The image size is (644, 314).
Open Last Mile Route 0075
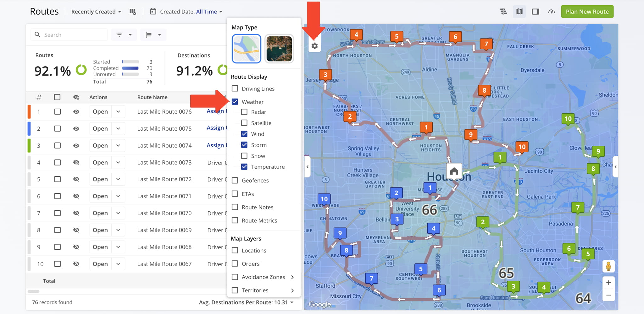100,129
